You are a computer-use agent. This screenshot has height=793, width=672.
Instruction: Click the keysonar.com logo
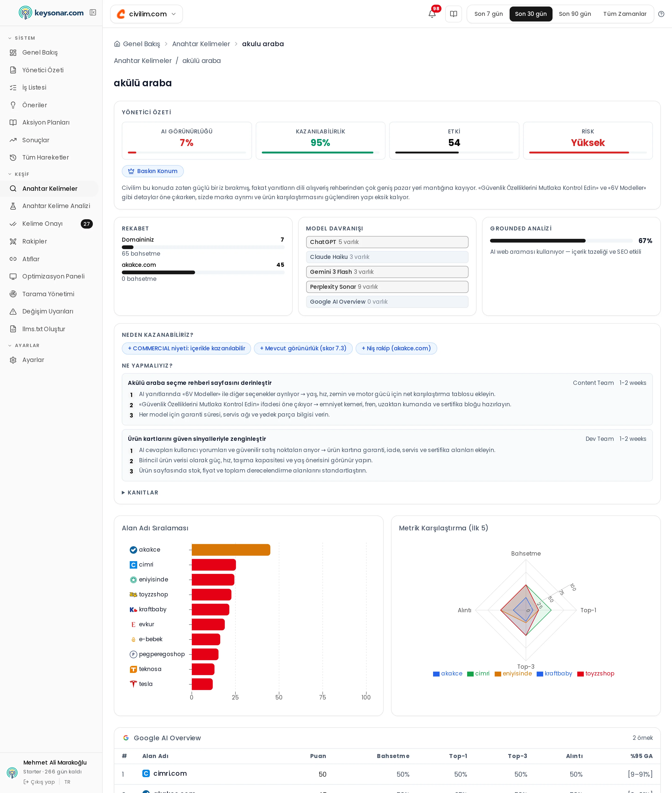click(51, 13)
